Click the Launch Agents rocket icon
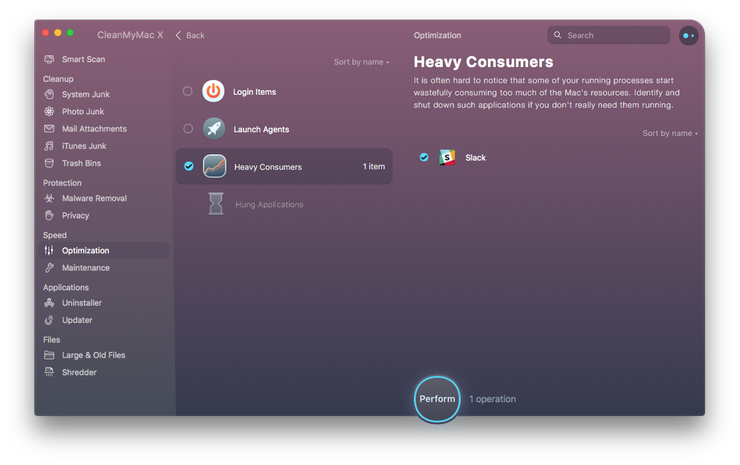Screen dimensions: 740x465 tap(214, 128)
